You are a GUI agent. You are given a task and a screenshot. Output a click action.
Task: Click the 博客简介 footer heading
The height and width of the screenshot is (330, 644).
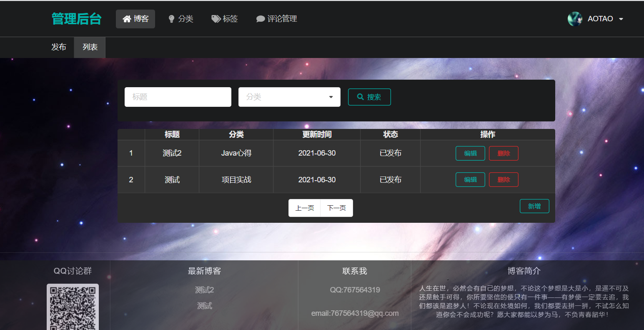(524, 271)
